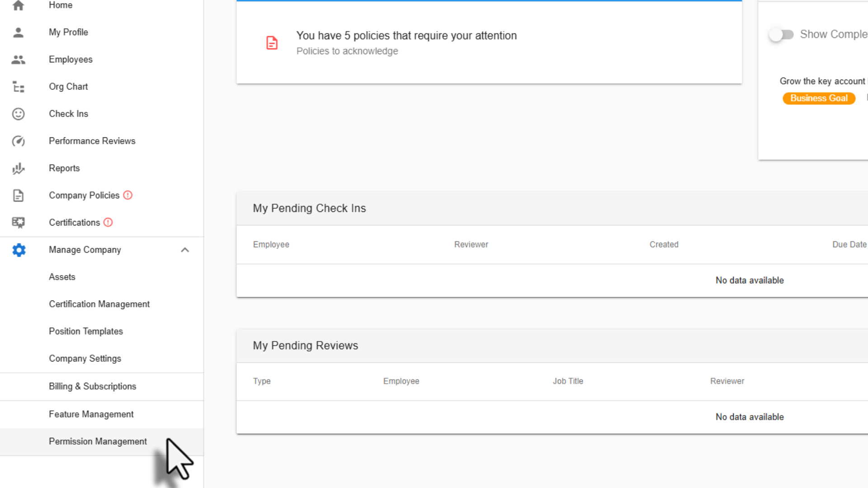The height and width of the screenshot is (488, 868).
Task: Open Feature Management menu item
Action: [x=91, y=414]
